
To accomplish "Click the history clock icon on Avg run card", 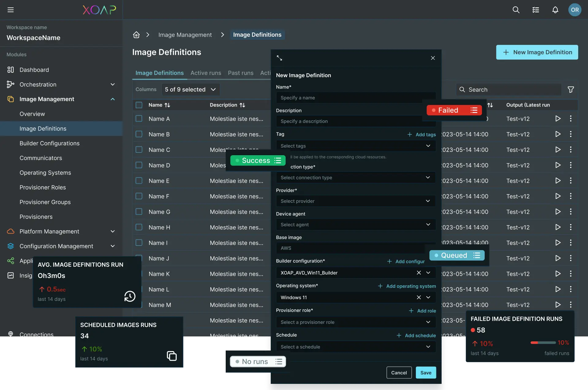I will [x=130, y=296].
